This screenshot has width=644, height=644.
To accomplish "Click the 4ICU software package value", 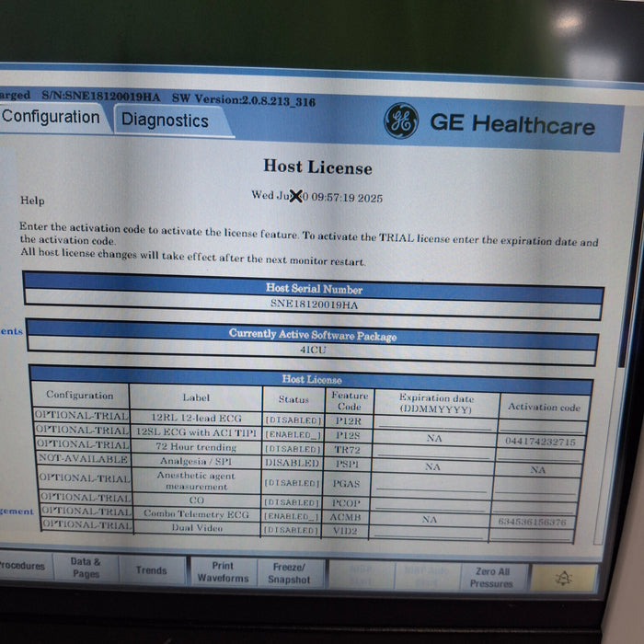I will pos(313,350).
